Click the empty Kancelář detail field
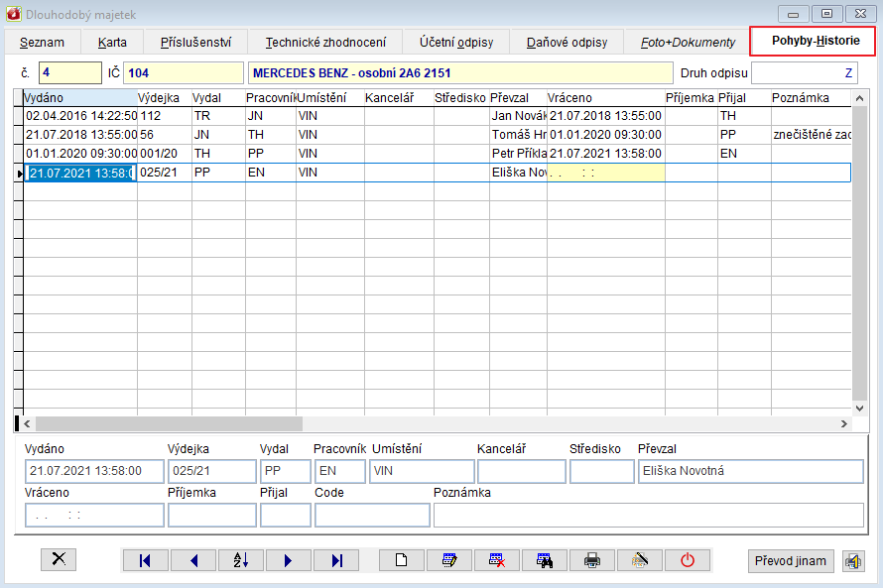The width and height of the screenshot is (883, 588). pyautogui.click(x=522, y=471)
